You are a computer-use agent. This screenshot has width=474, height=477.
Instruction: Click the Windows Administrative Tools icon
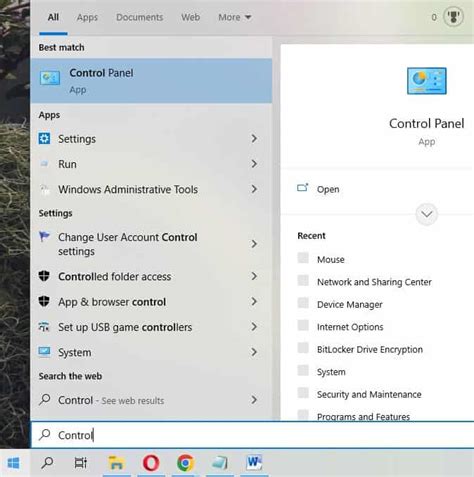(44, 189)
